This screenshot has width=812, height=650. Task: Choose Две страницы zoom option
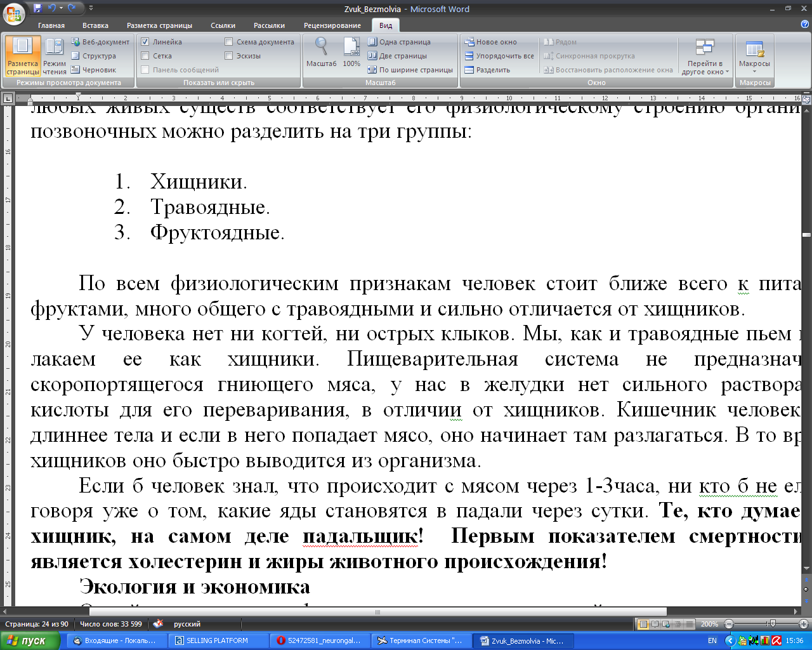coord(398,56)
